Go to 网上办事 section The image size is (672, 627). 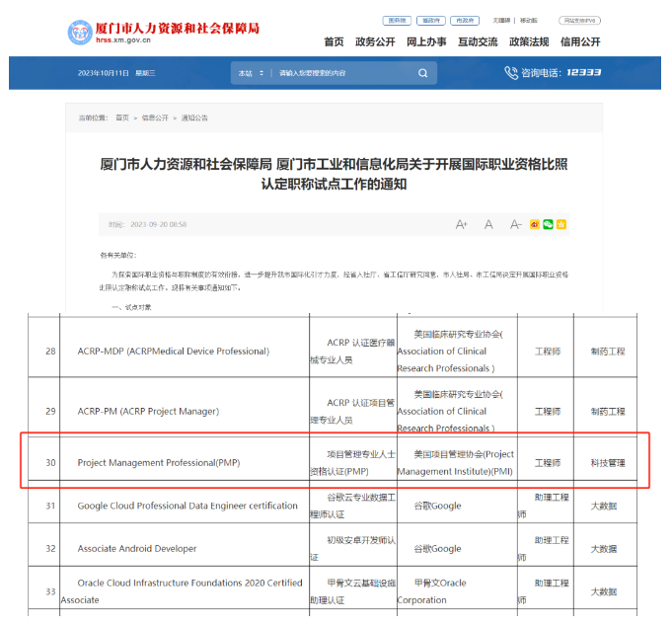pyautogui.click(x=426, y=41)
